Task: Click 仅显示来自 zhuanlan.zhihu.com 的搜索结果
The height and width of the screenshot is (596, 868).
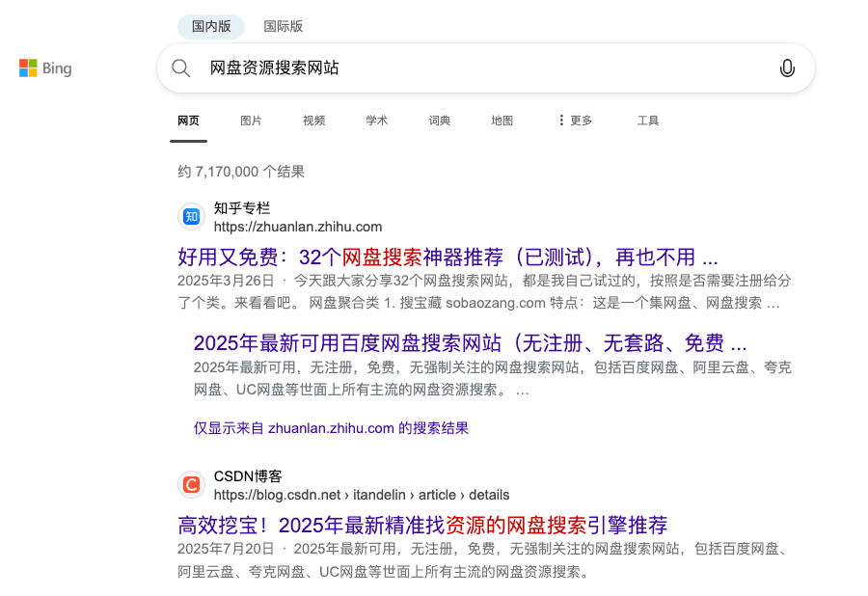Action: [331, 427]
